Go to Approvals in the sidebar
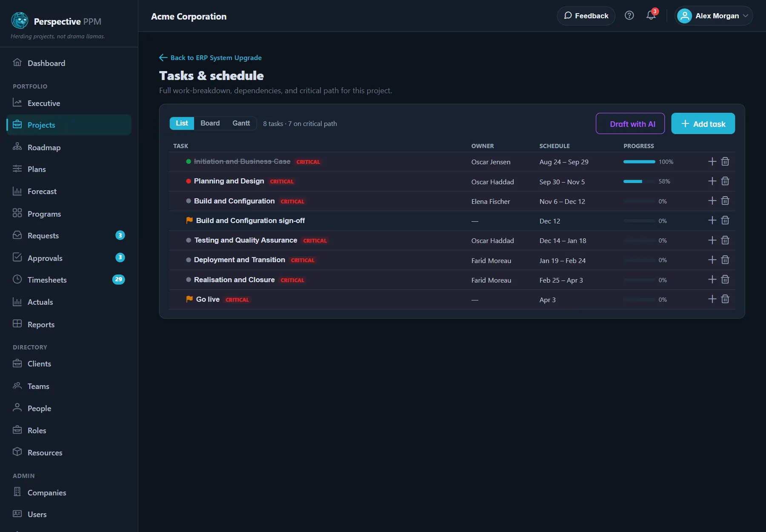 (x=69, y=258)
